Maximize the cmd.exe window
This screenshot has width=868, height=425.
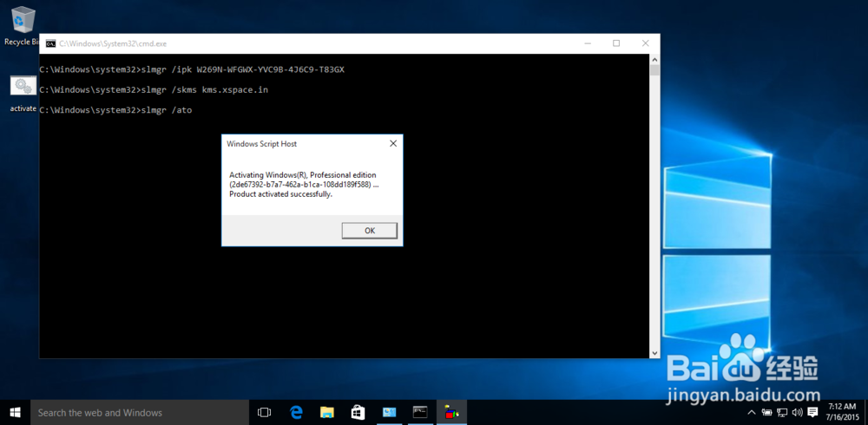coord(616,43)
